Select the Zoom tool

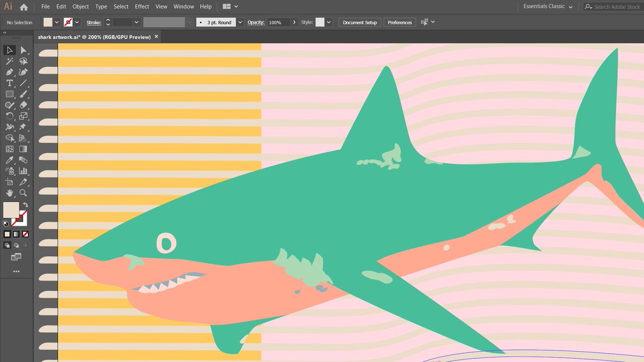pos(23,193)
